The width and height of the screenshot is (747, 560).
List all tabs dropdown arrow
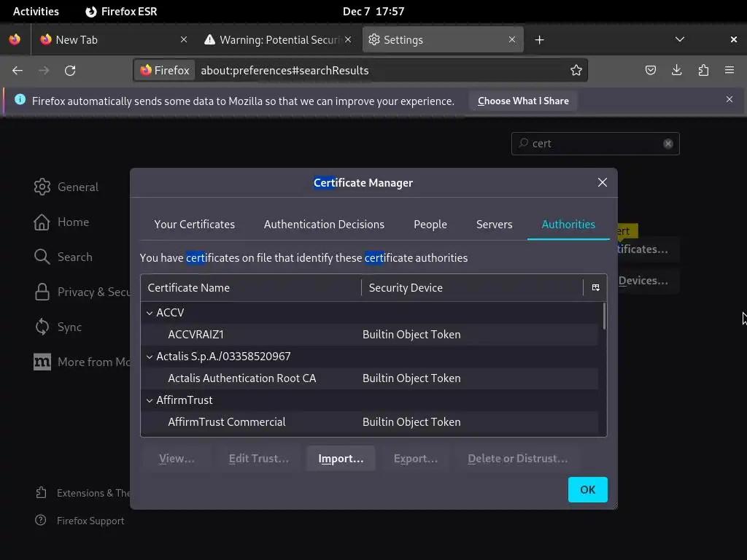click(680, 39)
